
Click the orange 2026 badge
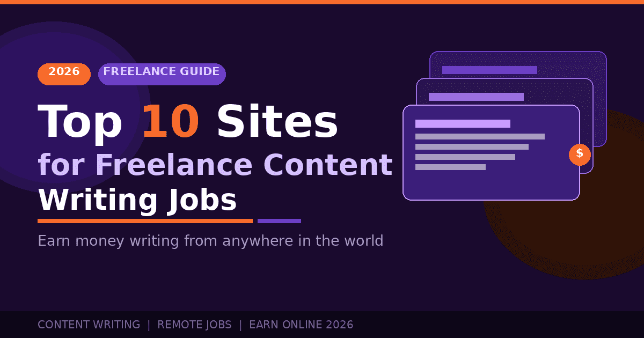point(64,74)
